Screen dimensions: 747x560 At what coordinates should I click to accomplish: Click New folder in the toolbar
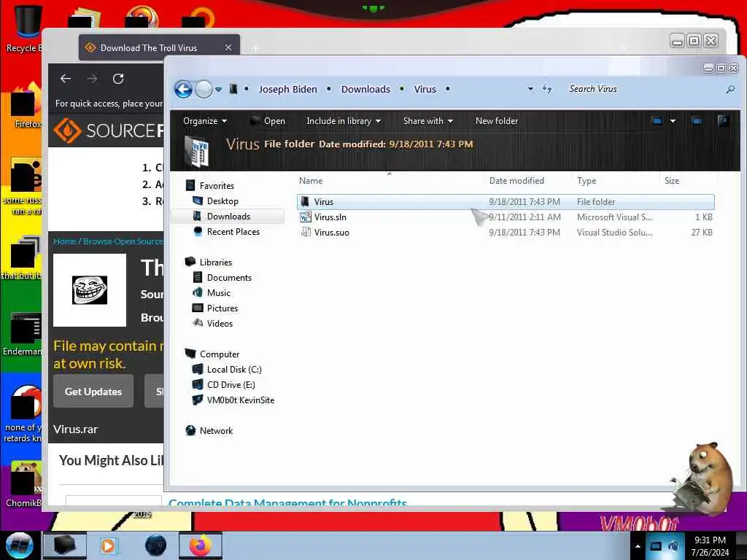click(x=496, y=121)
